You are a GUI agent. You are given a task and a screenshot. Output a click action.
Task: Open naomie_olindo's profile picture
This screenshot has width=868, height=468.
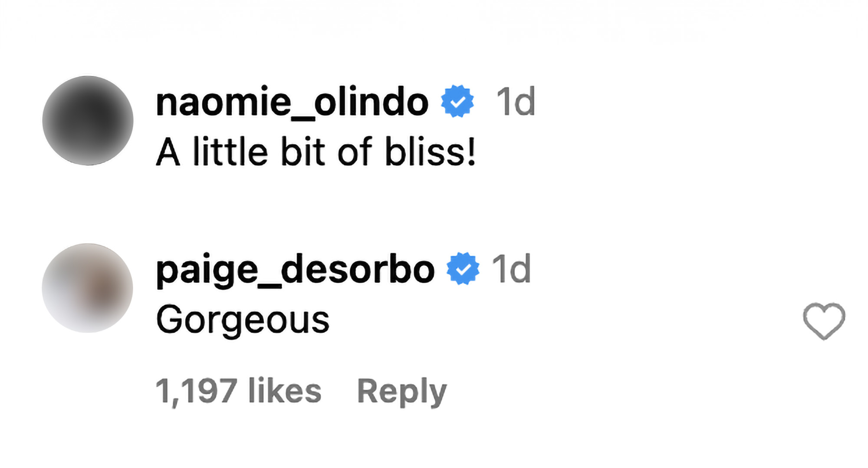tap(88, 121)
